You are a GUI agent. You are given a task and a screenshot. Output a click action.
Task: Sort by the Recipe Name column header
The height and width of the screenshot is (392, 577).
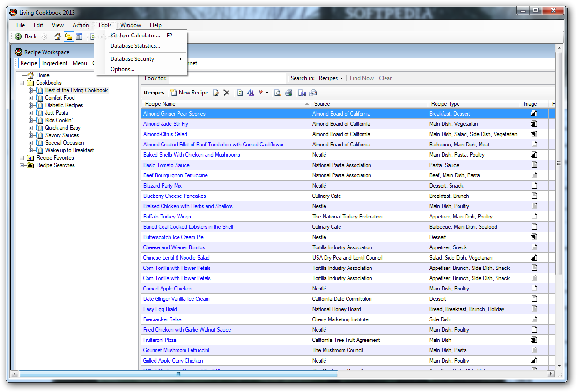(226, 104)
